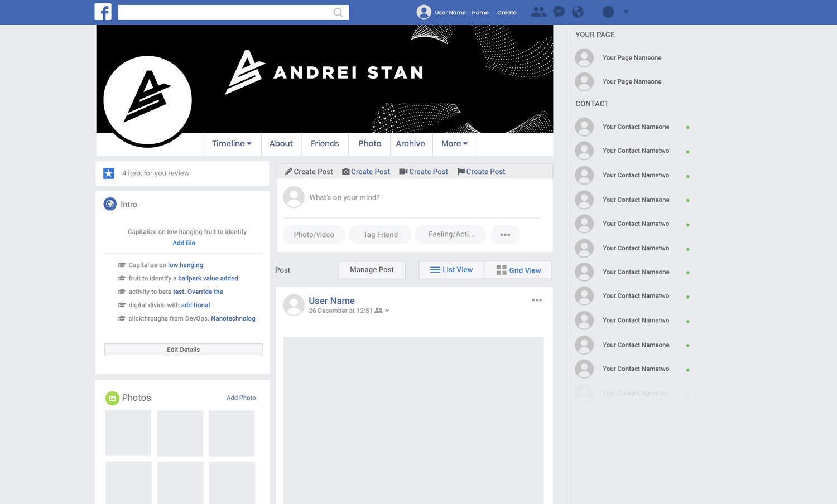Screen dimensions: 837x504
Task: Click the User Name avatar in top bar
Action: 424,12
